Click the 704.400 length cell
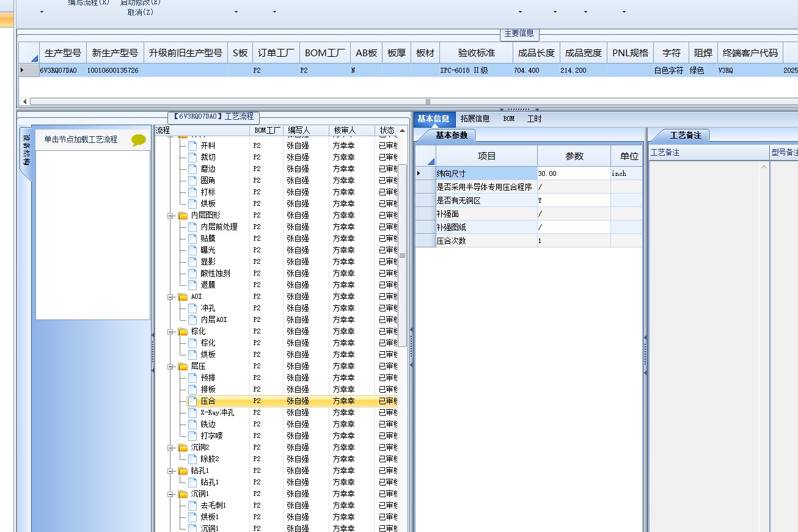Viewport: 798px width, 532px height. point(536,70)
